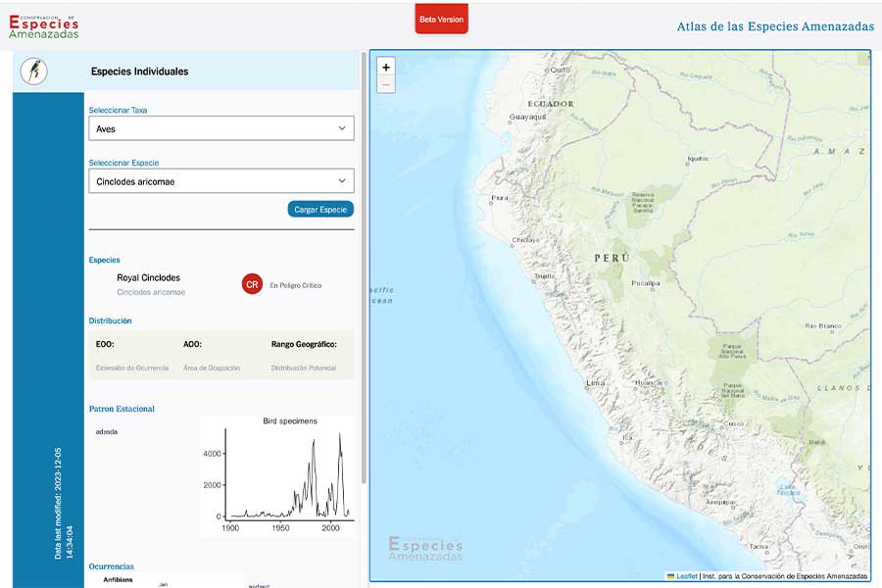Click the adasda placeholder text
Image resolution: width=882 pixels, height=588 pixels.
point(106,431)
